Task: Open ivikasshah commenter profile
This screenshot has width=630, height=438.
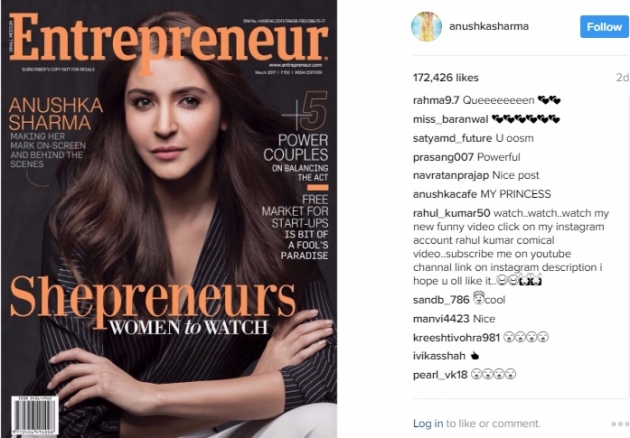Action: coord(439,356)
